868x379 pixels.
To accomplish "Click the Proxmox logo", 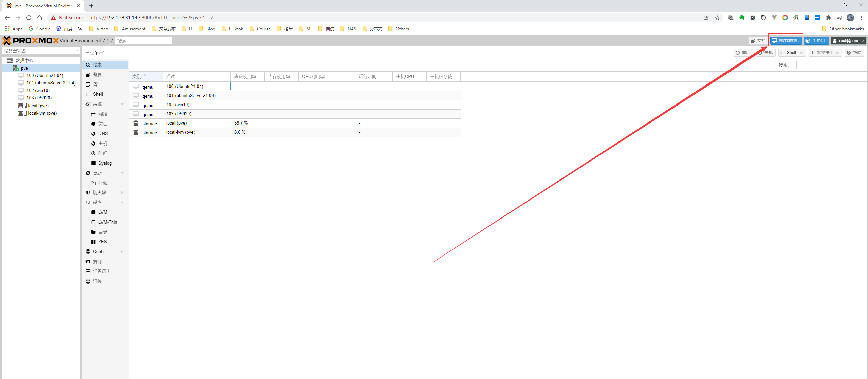I will (31, 41).
